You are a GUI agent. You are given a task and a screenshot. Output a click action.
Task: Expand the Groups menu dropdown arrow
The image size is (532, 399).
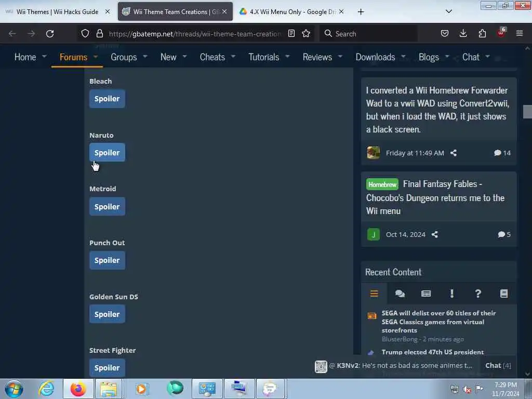(x=145, y=56)
